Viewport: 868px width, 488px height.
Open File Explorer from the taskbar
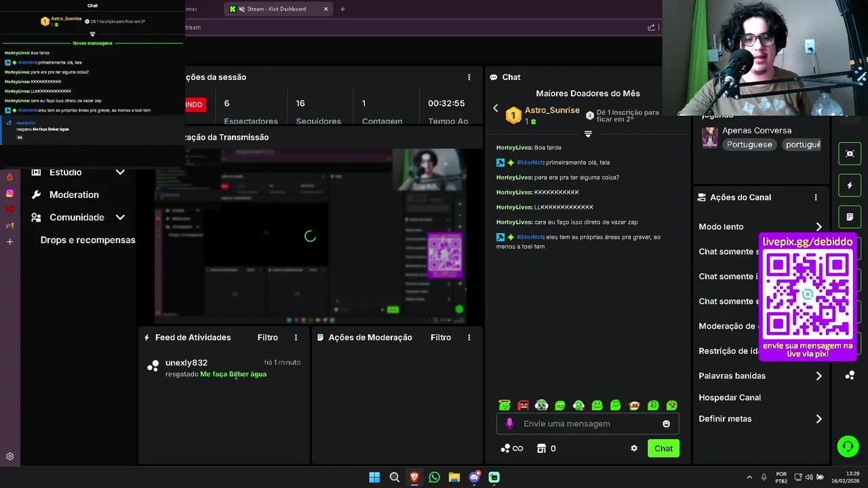[454, 477]
